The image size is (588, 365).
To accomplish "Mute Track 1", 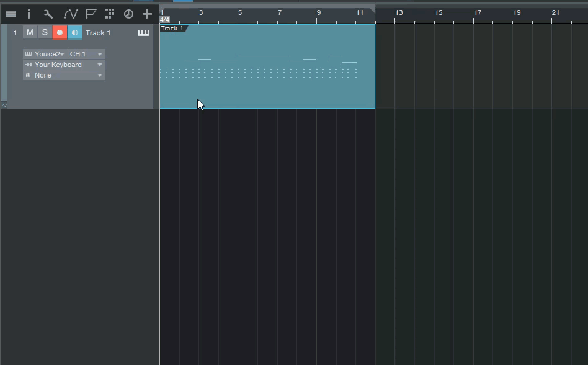I will pyautogui.click(x=29, y=32).
